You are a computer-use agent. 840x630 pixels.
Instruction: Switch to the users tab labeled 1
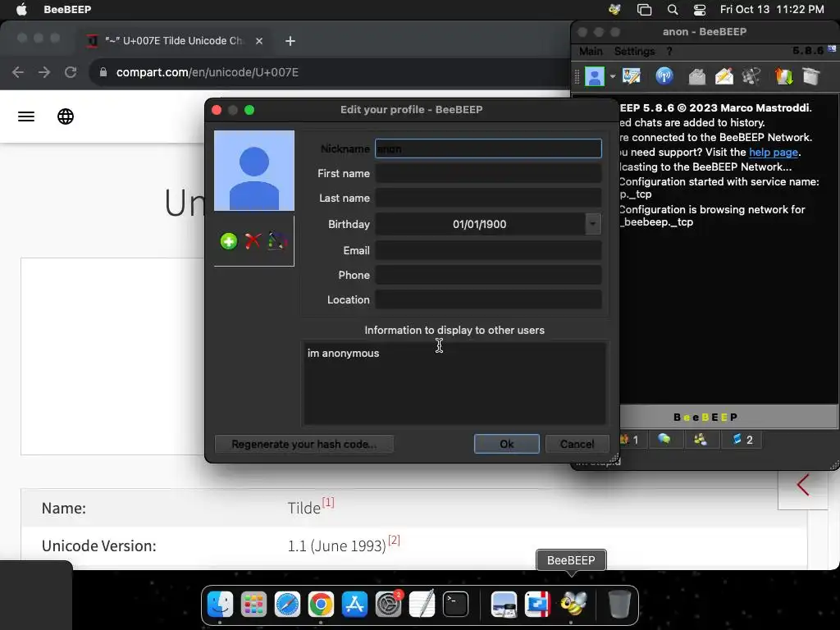631,440
